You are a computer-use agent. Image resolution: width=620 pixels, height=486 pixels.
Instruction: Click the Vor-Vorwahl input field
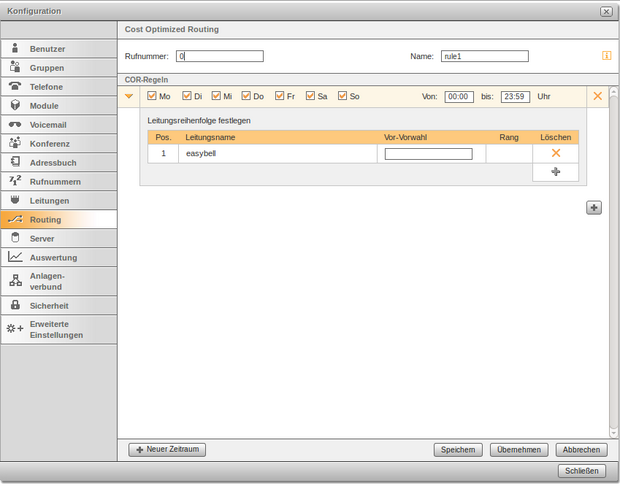(428, 154)
